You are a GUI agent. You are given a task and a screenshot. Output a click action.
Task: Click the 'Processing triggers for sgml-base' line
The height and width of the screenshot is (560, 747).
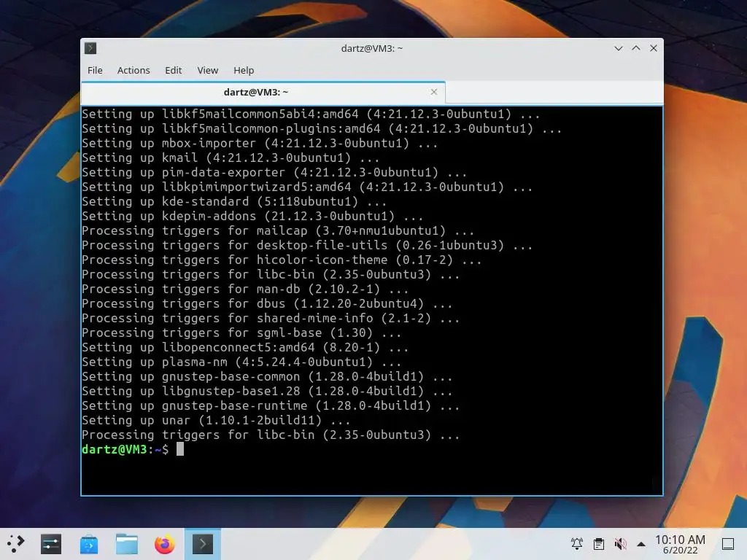coord(241,332)
